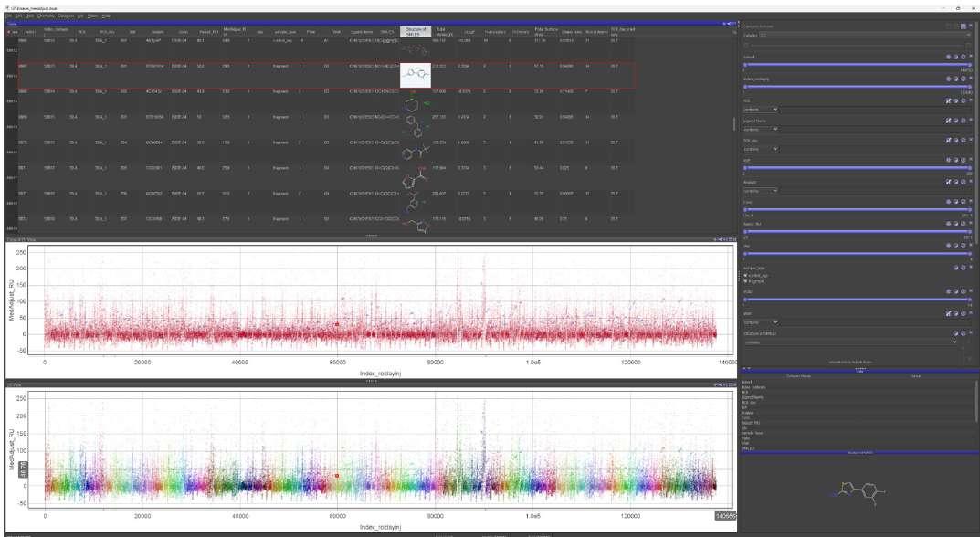This screenshot has height=537, width=980.
Task: Click the INF filter range slider
Action: pos(858,168)
